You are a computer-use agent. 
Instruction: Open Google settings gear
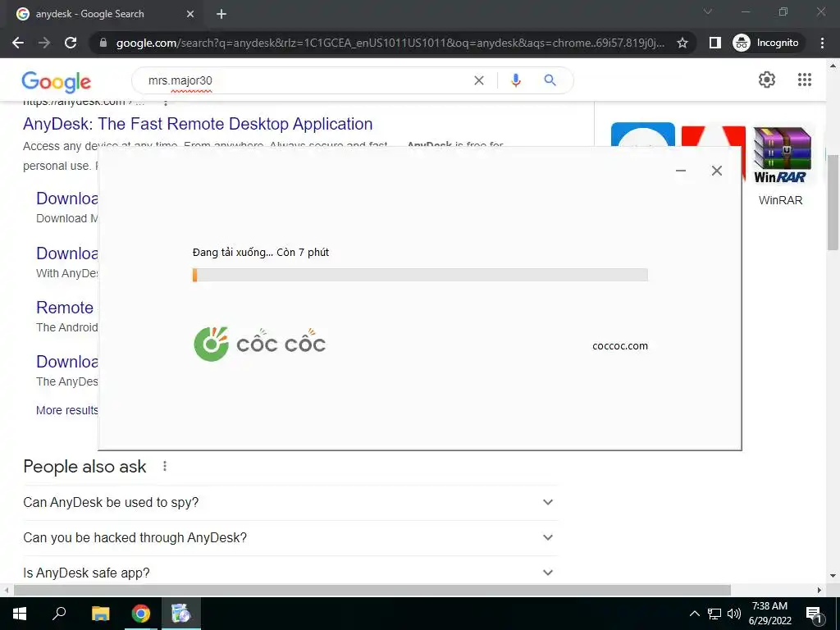767,80
